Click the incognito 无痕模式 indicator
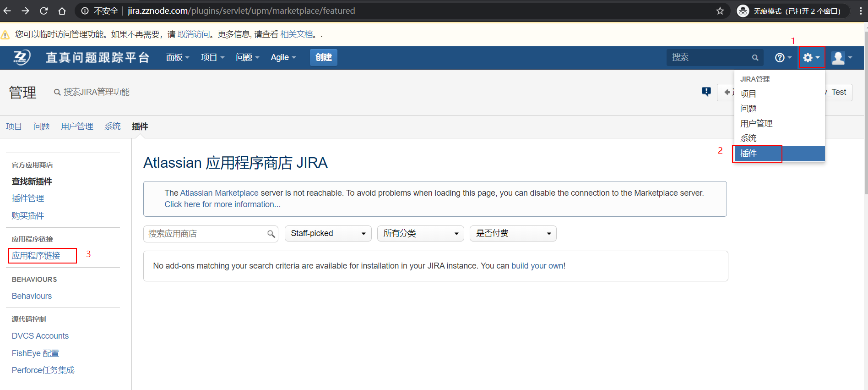 [x=792, y=11]
